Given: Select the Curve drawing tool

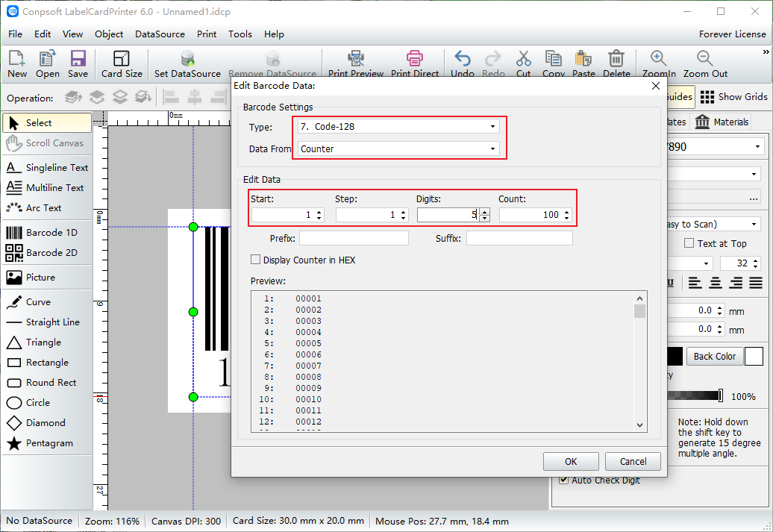Looking at the screenshot, I should 47,301.
